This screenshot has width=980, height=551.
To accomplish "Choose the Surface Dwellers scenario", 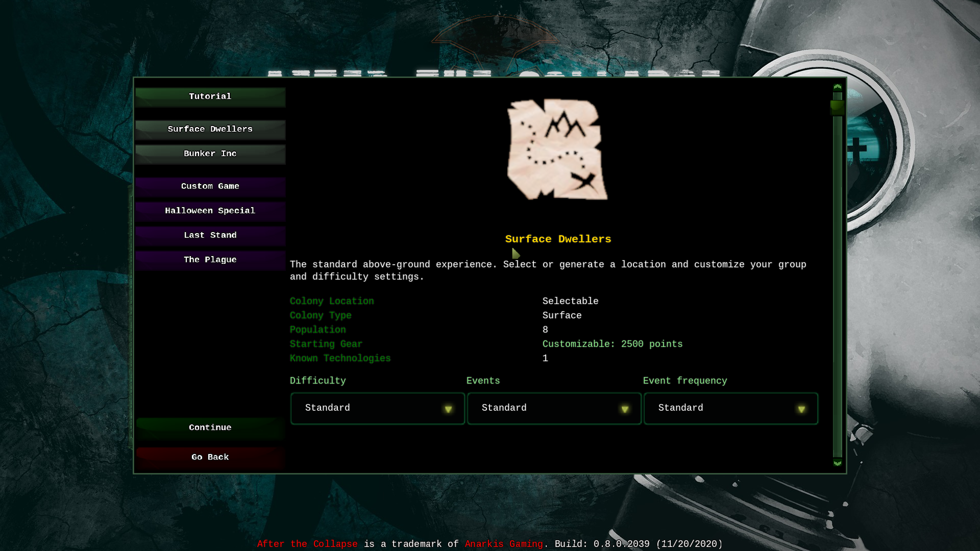I will tap(210, 130).
